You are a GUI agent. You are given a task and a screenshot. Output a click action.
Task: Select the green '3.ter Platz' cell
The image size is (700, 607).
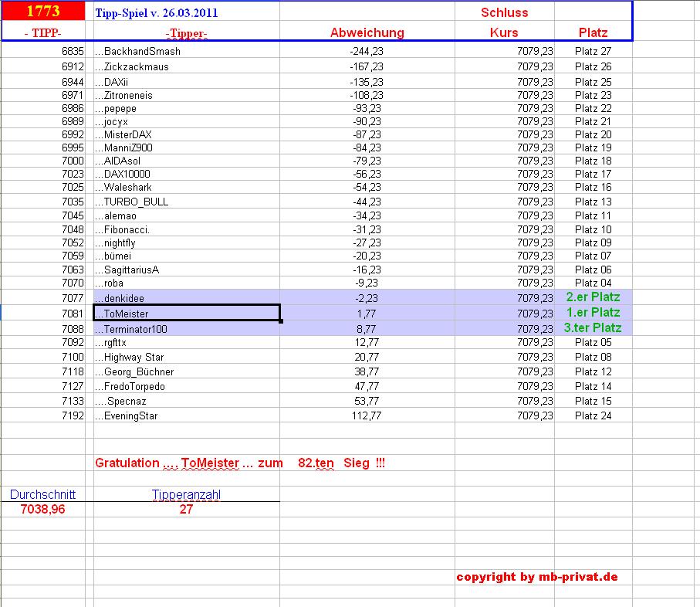click(x=593, y=327)
